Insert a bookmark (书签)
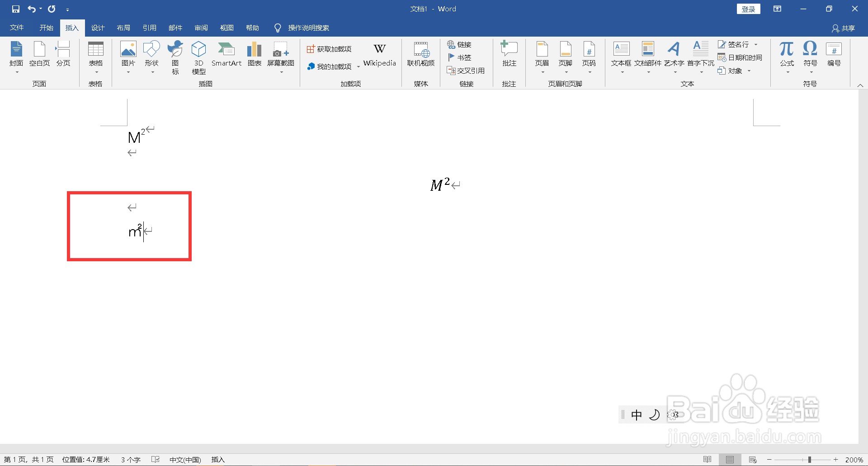Viewport: 868px width, 466px height. click(459, 57)
